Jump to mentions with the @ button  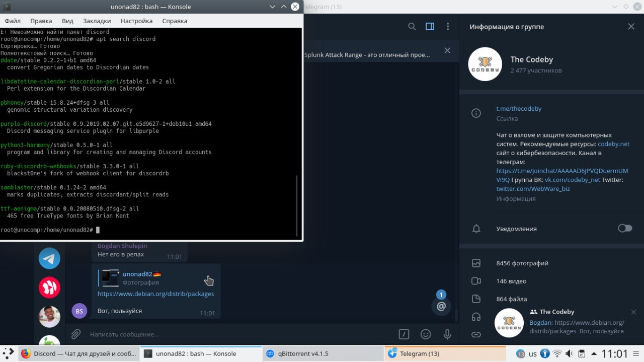click(441, 306)
